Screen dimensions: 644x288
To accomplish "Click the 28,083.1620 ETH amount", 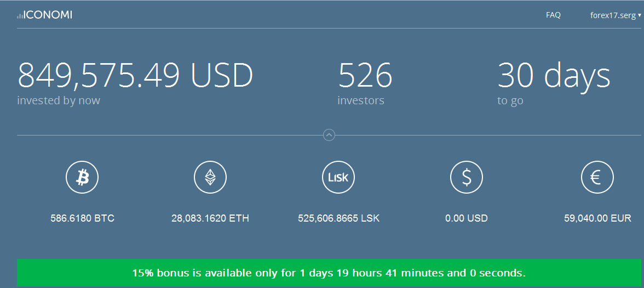I will tap(210, 218).
